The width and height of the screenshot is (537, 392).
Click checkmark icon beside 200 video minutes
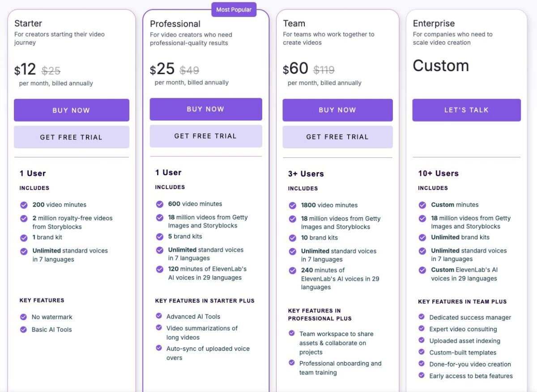pyautogui.click(x=24, y=205)
